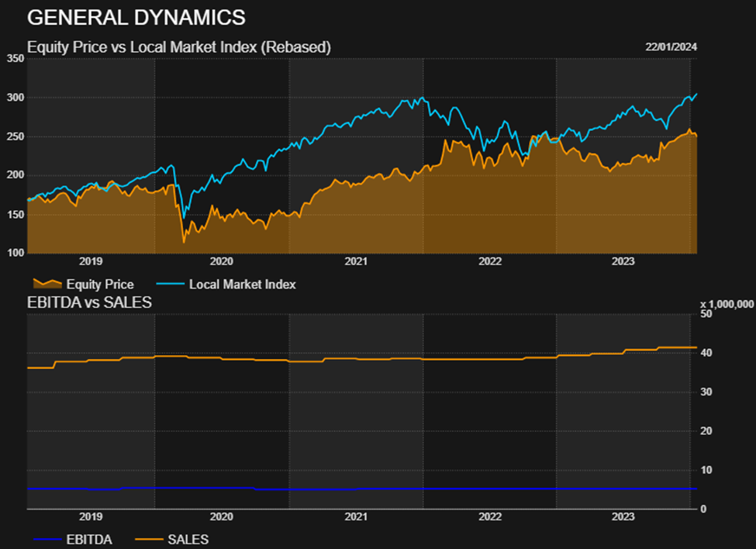The image size is (756, 549).
Task: Click y-axis value '50' on the EBITDA chart
Action: click(706, 314)
